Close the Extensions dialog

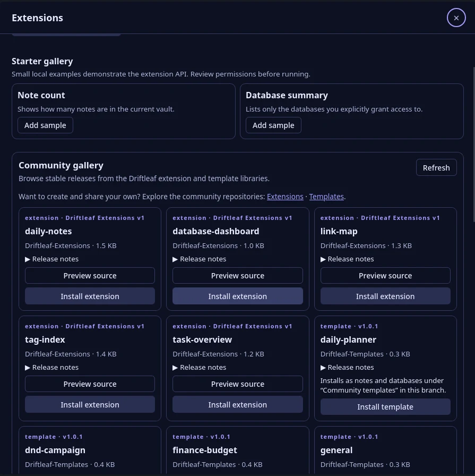pos(456,18)
